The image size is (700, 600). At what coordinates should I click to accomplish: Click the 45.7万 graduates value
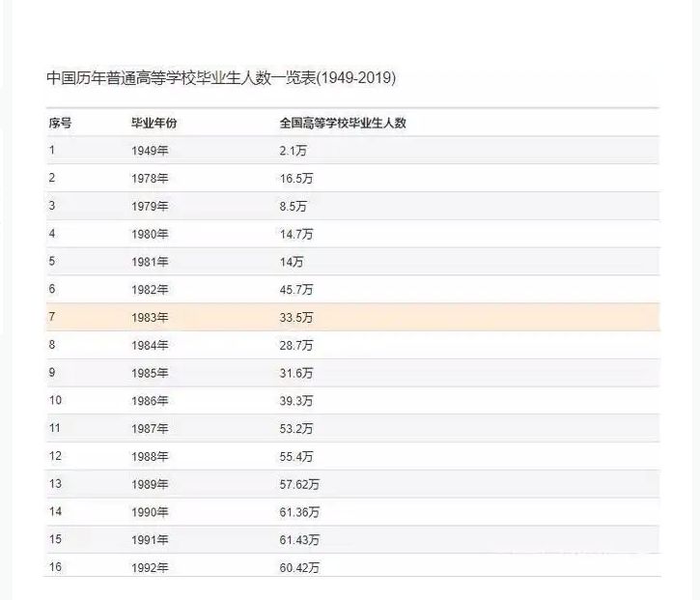pos(296,290)
